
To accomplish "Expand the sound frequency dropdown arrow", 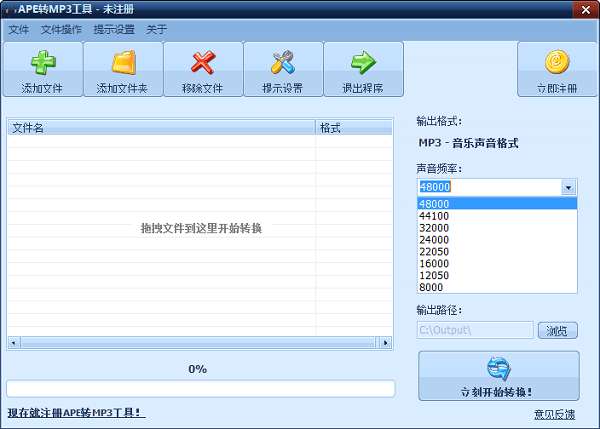I will (x=568, y=188).
